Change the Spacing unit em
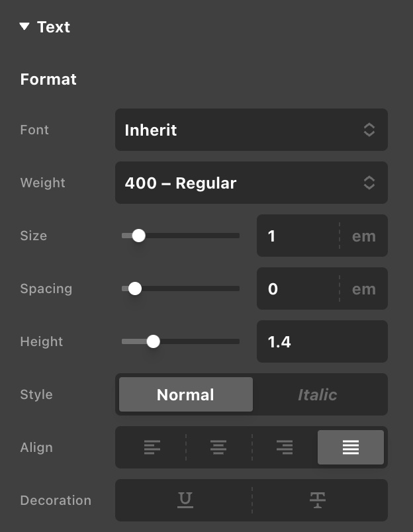Screen dimensions: 413x532 pos(364,289)
